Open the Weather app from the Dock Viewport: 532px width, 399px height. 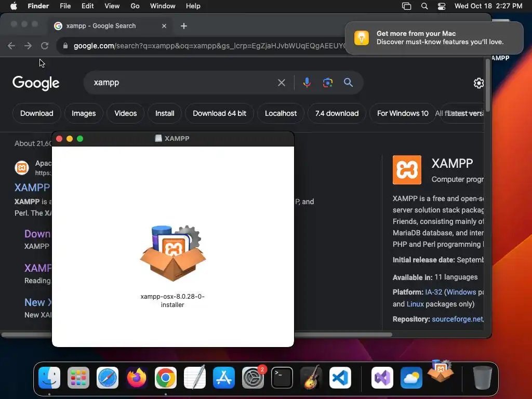click(411, 377)
